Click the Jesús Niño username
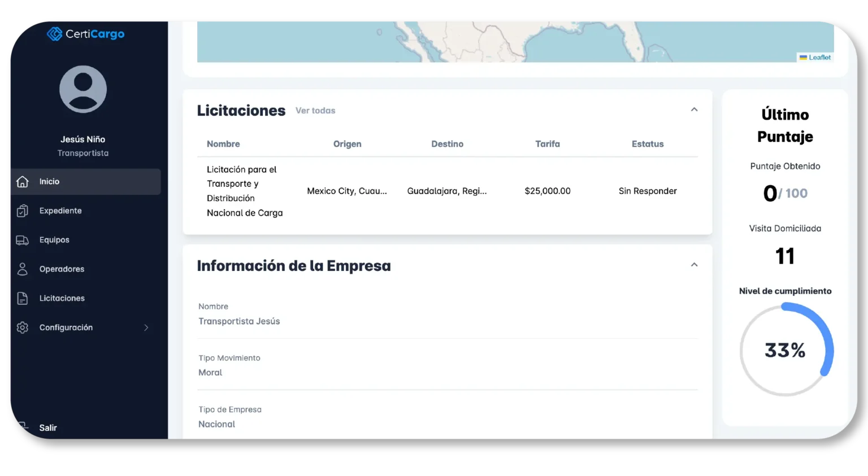 point(83,139)
